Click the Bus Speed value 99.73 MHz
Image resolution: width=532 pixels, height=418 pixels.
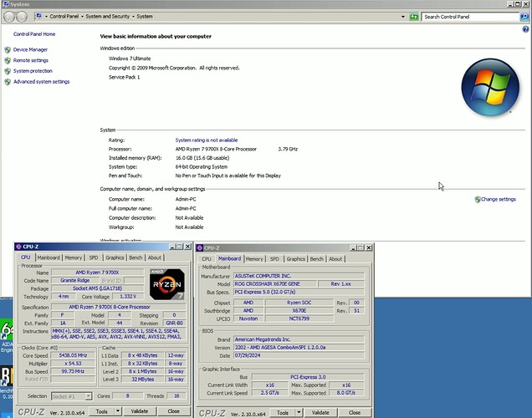pos(73,371)
